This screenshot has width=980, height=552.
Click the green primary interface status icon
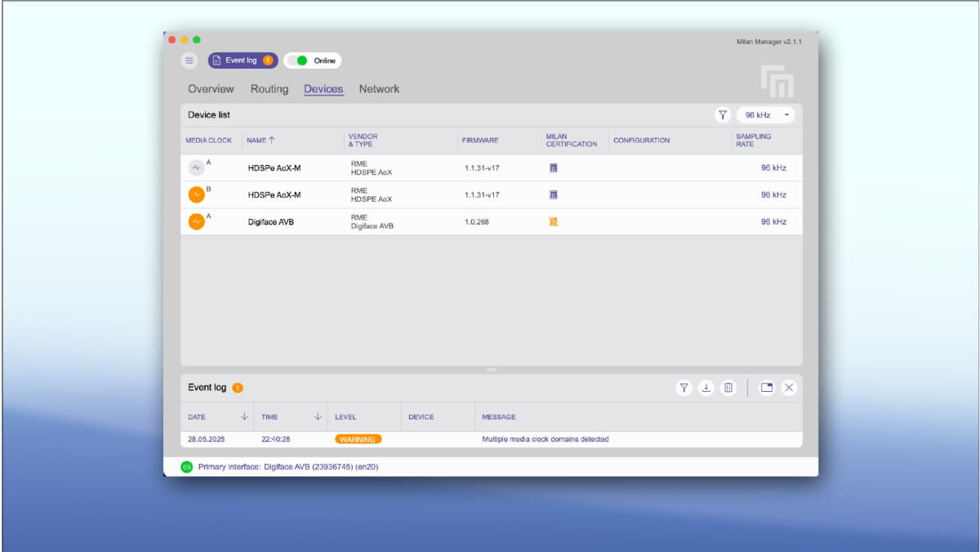186,467
